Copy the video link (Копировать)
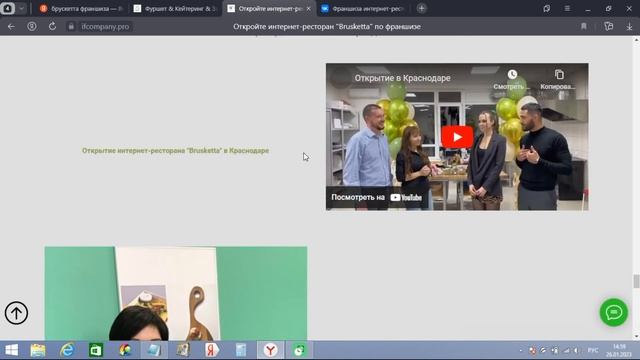 pyautogui.click(x=558, y=80)
